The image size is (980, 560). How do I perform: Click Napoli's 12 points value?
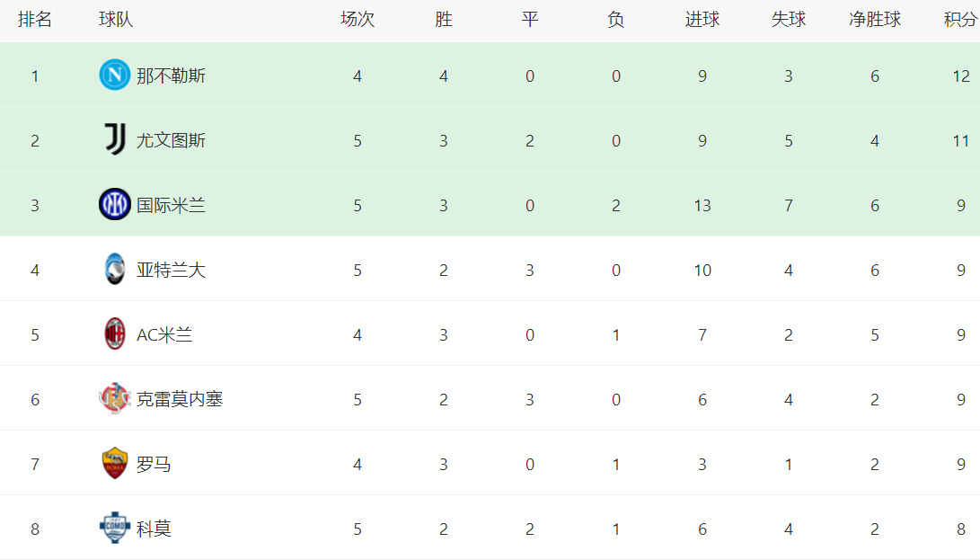click(x=961, y=76)
